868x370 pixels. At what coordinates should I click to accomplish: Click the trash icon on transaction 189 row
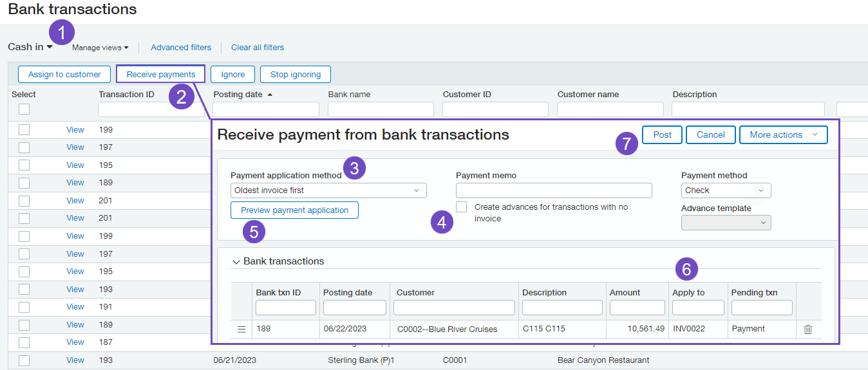(808, 329)
